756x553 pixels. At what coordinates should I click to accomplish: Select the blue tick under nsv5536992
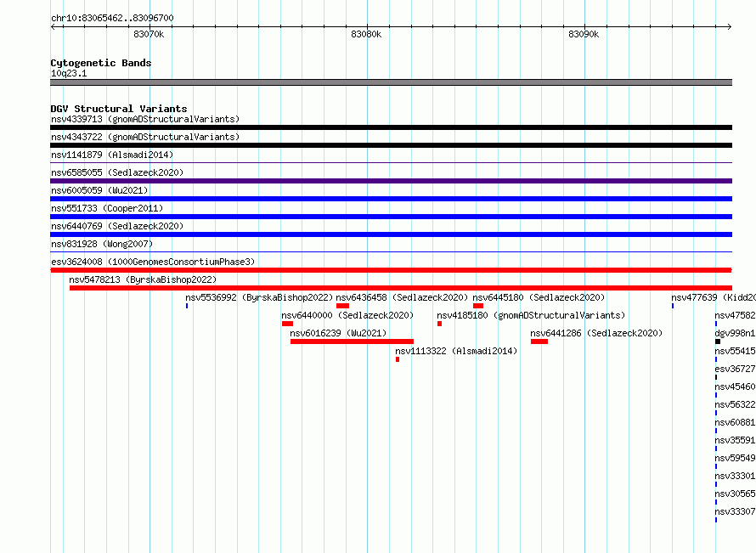[x=187, y=306]
